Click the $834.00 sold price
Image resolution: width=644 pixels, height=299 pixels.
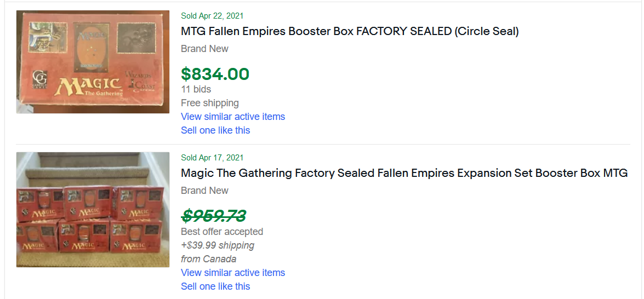click(x=215, y=74)
